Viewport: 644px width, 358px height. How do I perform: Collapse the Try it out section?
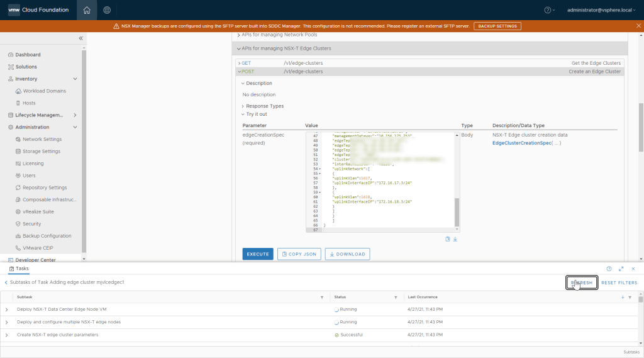click(256, 115)
